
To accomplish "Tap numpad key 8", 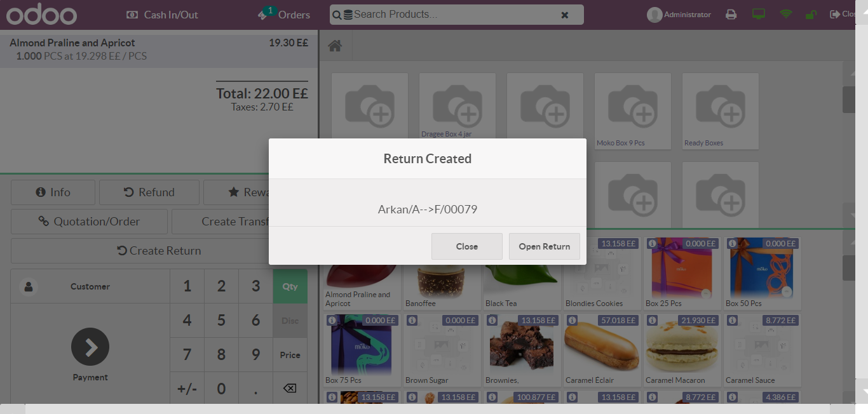I will pyautogui.click(x=222, y=355).
